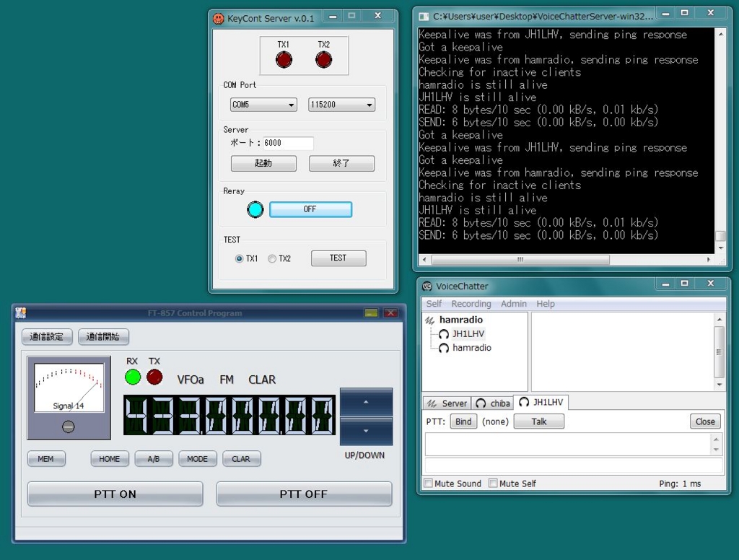Click headset icon next to hamradio user
This screenshot has height=560, width=739.
click(x=444, y=348)
